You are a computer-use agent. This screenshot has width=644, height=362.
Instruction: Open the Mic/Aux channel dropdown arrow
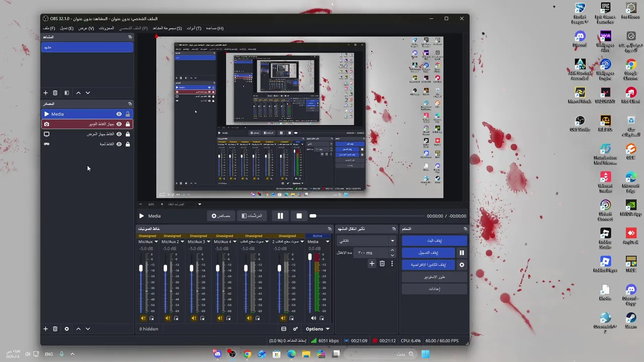coord(156,242)
